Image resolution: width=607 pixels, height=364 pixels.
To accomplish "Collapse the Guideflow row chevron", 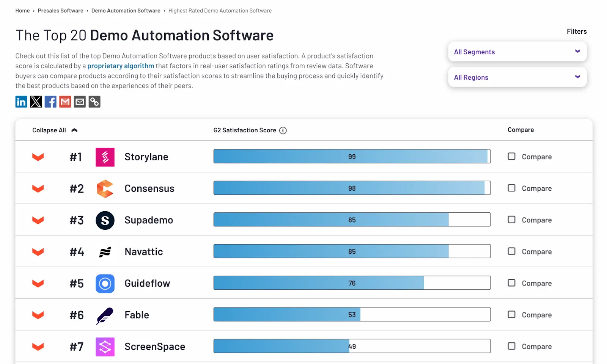I will point(38,284).
